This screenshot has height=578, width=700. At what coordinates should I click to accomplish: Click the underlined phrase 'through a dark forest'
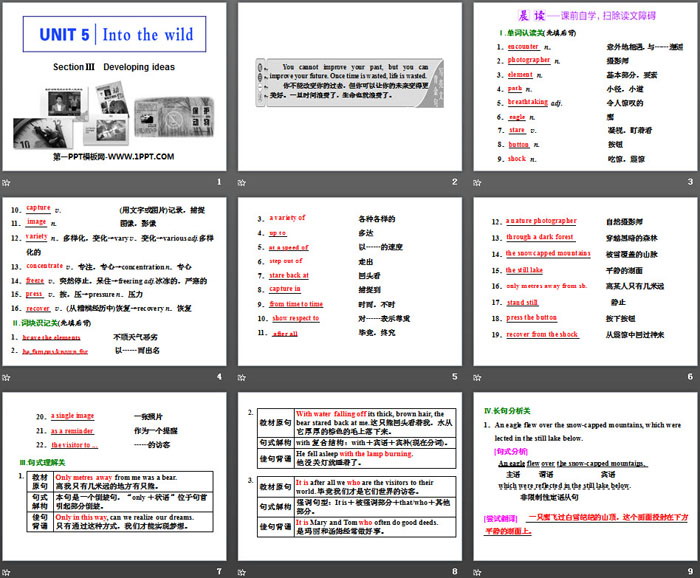point(540,237)
